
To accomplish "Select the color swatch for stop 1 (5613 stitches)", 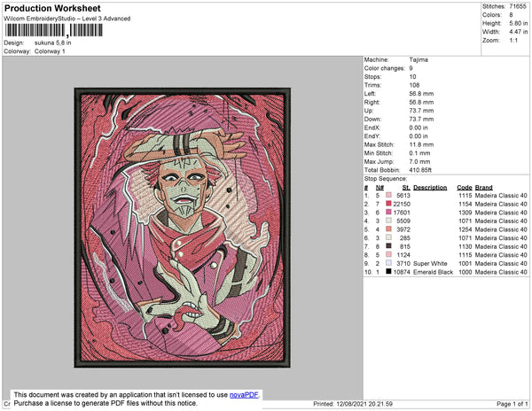I will click(x=388, y=195).
